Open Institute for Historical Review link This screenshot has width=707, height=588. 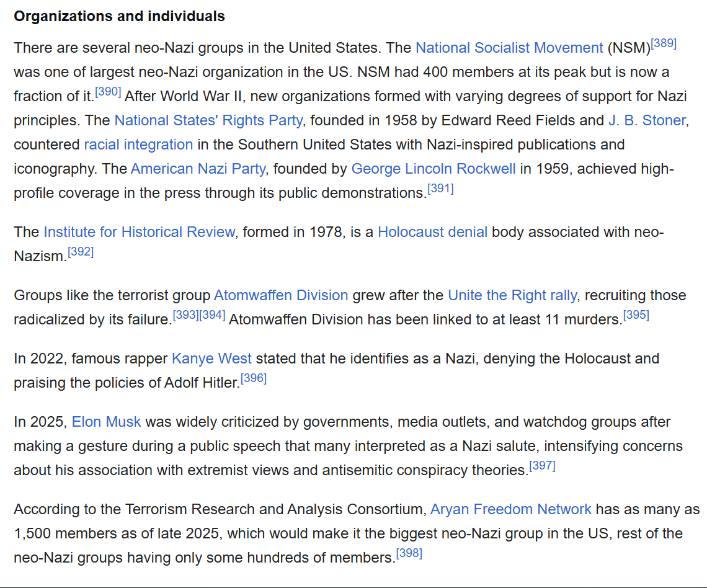(139, 232)
